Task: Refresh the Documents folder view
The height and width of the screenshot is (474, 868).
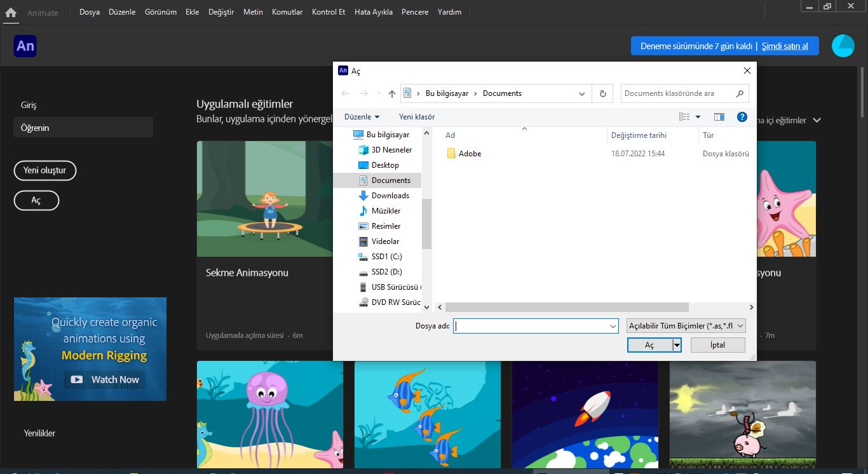Action: point(603,93)
